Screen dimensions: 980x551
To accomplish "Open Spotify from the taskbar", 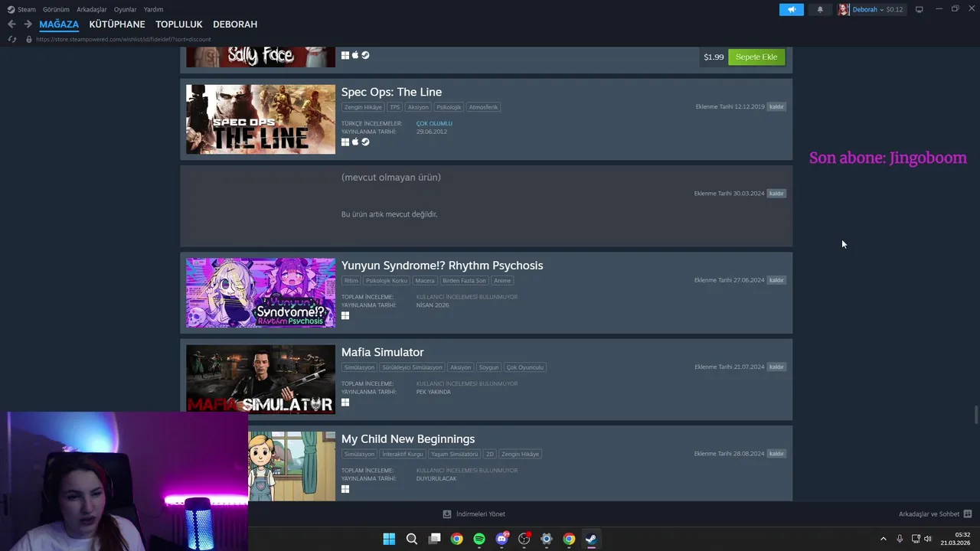I will click(479, 539).
